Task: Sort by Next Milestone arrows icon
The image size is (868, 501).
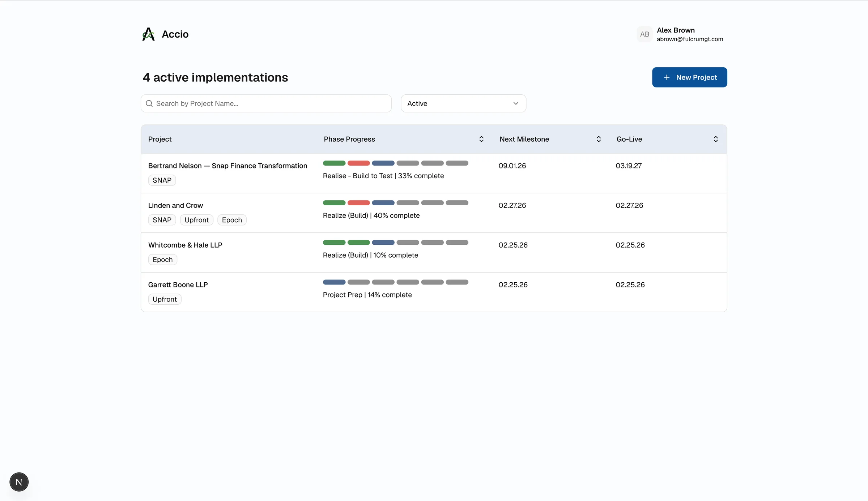Action: 599,139
